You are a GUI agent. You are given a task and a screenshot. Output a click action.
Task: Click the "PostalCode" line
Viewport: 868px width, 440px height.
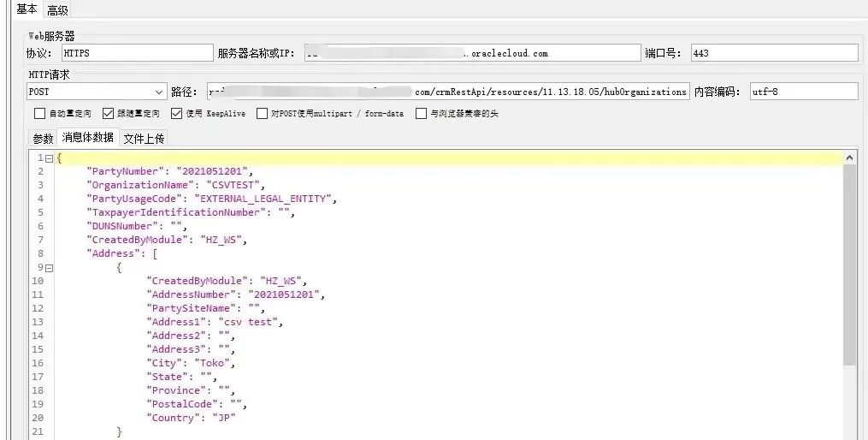pos(197,404)
